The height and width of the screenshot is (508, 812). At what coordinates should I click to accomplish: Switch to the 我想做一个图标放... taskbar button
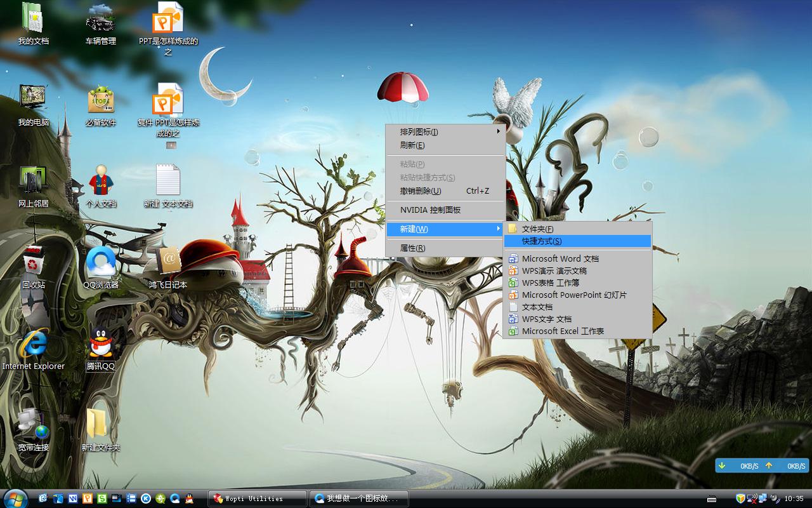[x=359, y=498]
